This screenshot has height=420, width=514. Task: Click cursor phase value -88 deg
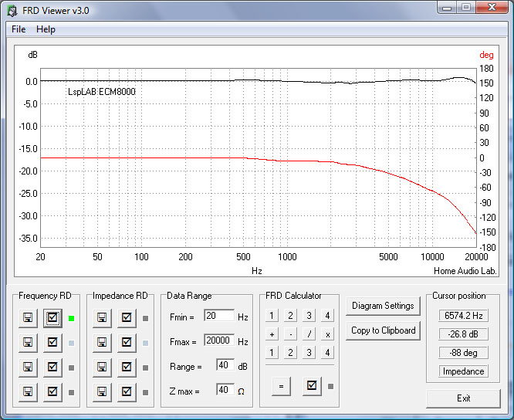[464, 353]
